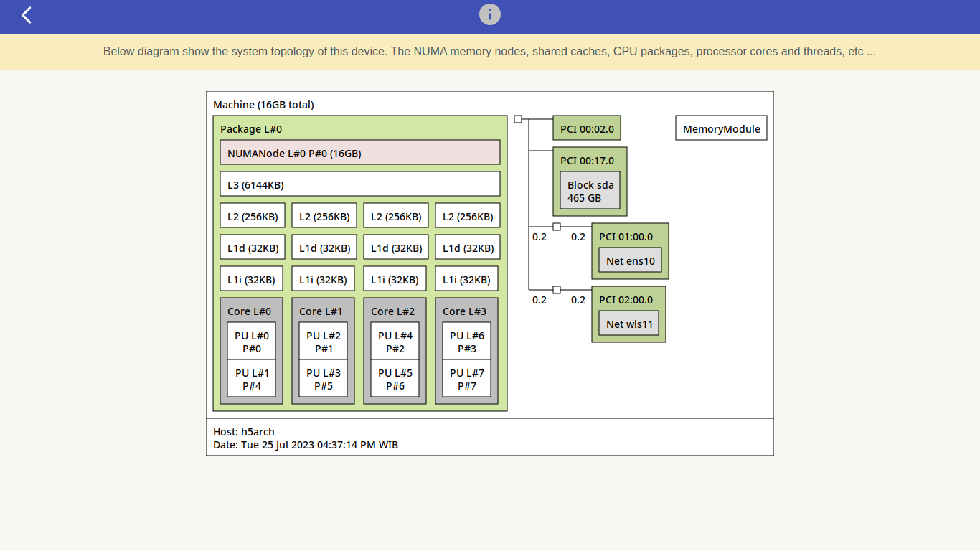Click the last L1d (32KB) cache box
Image resolution: width=980 pixels, height=551 pixels.
tap(467, 248)
